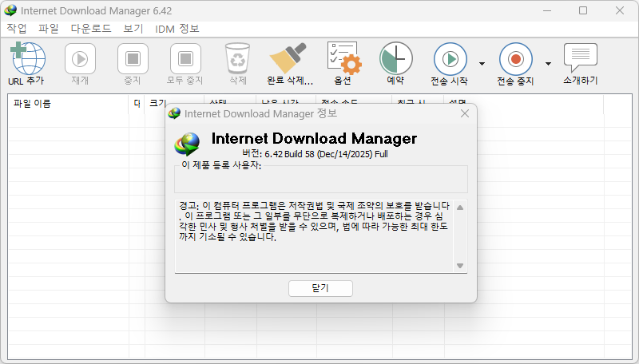This screenshot has height=364, width=639.
Task: Click the 중지 (Stop) toolbar icon
Action: [133, 59]
